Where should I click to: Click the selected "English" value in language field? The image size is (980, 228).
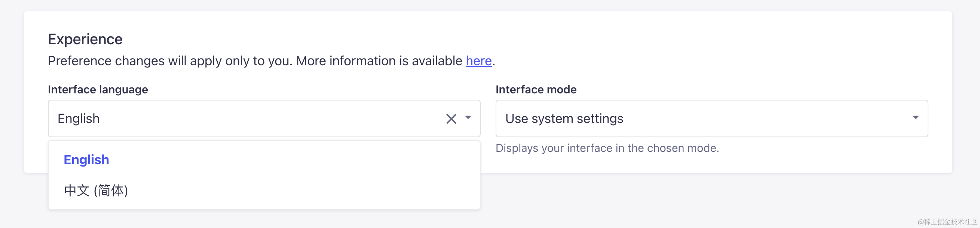79,119
